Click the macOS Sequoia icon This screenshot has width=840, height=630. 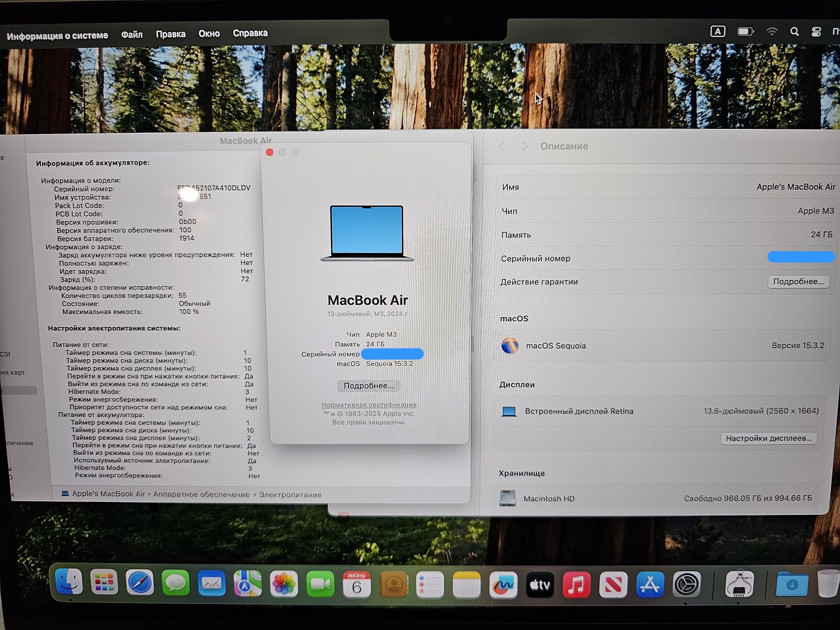tap(509, 346)
